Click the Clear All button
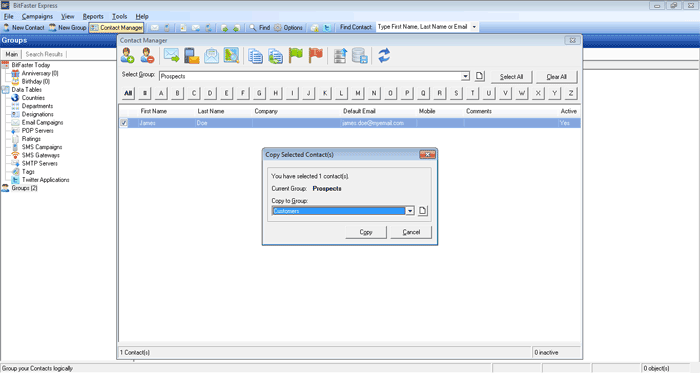 (556, 77)
